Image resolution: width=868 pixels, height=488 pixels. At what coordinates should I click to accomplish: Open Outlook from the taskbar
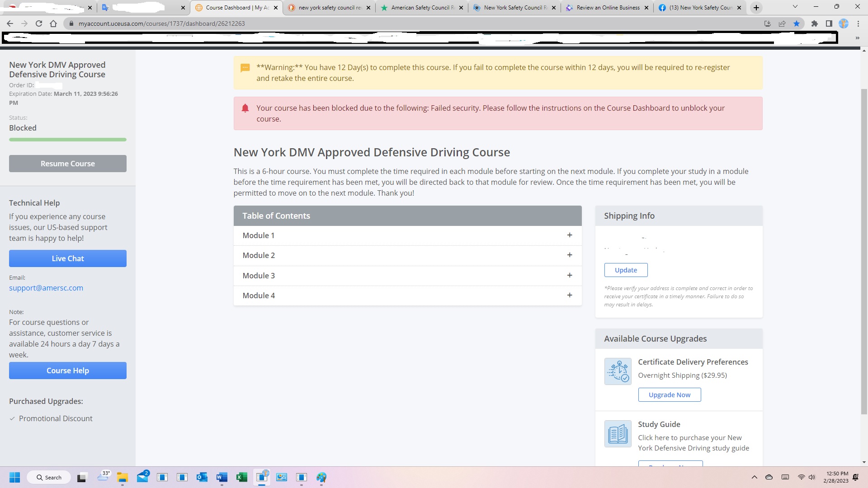click(202, 477)
